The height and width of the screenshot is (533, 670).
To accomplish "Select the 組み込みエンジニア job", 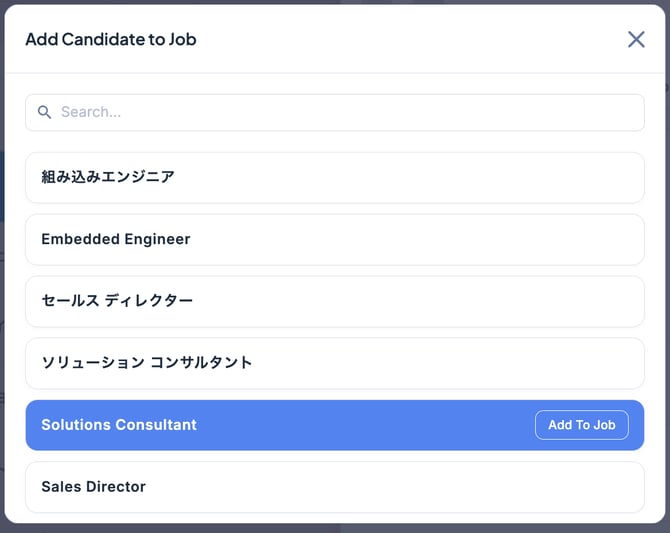I will coord(334,178).
